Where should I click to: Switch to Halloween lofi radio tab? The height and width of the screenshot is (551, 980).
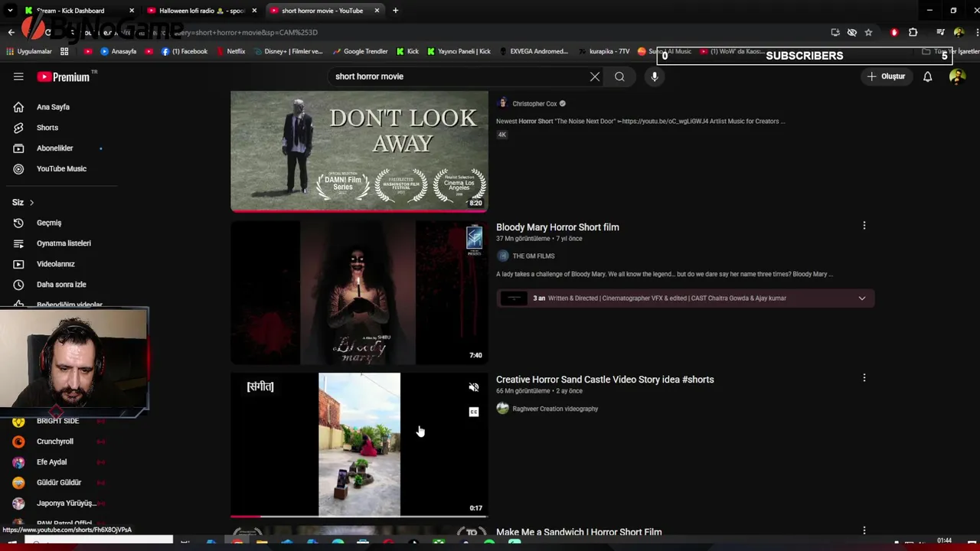(x=202, y=11)
